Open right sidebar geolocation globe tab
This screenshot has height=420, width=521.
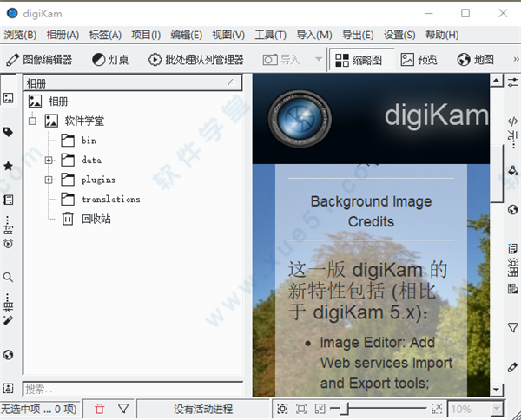tap(512, 210)
